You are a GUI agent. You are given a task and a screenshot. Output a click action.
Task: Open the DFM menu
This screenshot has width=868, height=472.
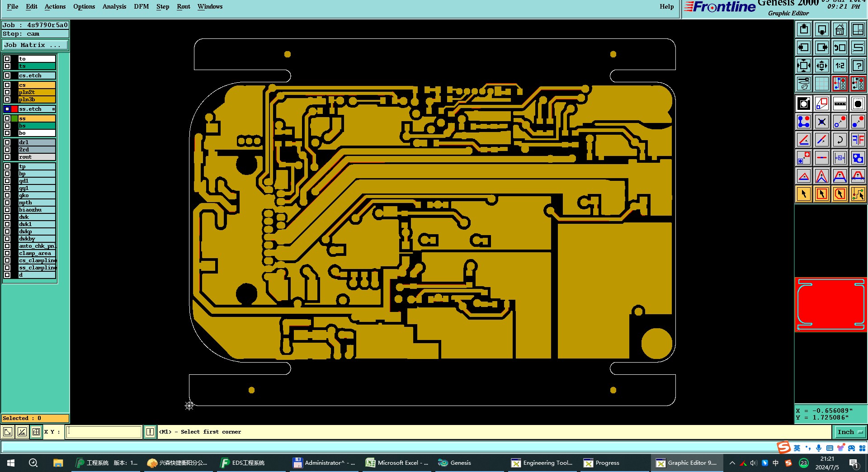coord(142,6)
